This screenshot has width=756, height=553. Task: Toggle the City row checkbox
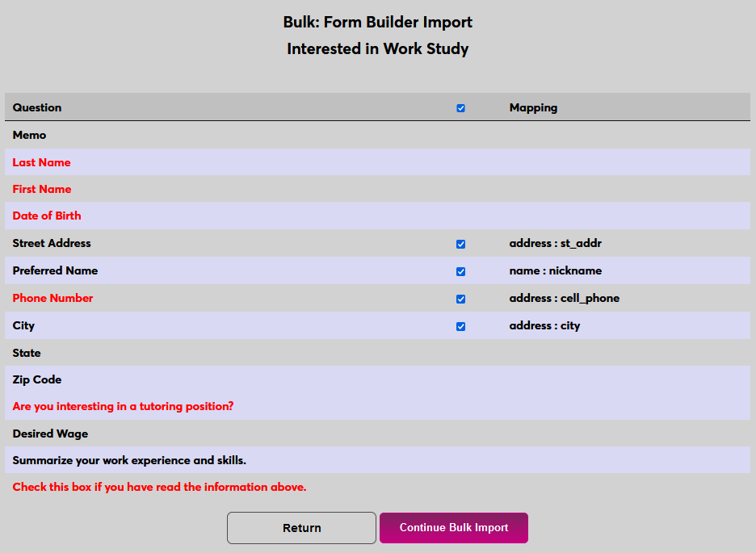pos(460,326)
